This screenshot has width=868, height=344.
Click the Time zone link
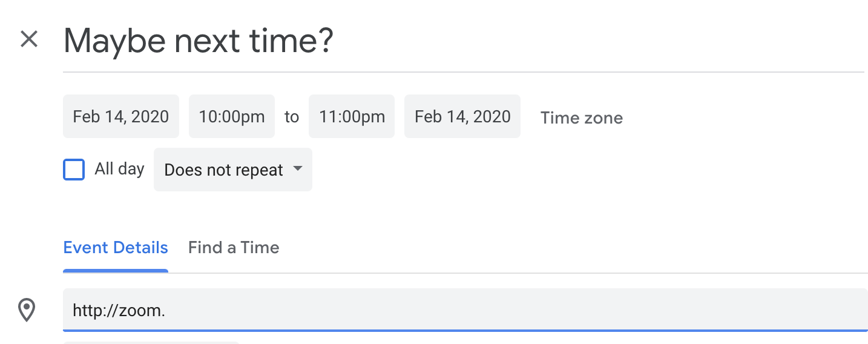coord(581,117)
